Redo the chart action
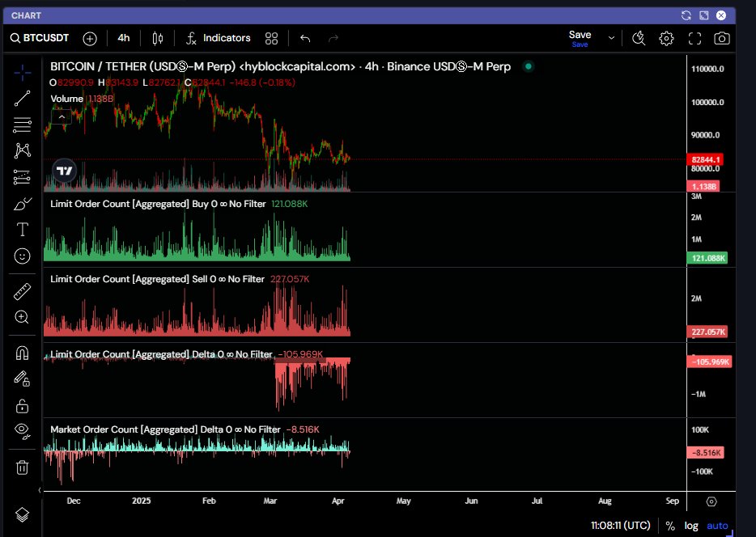The image size is (756, 537). 333,38
